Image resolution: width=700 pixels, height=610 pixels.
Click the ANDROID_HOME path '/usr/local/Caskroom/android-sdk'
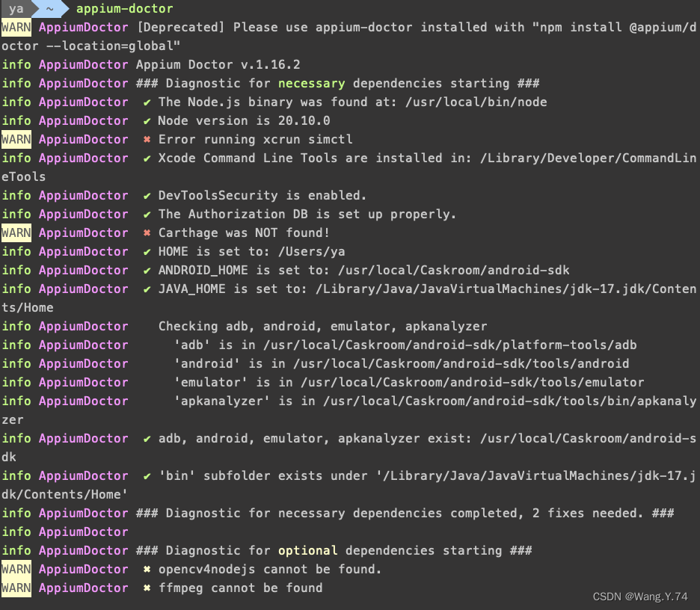pos(453,270)
